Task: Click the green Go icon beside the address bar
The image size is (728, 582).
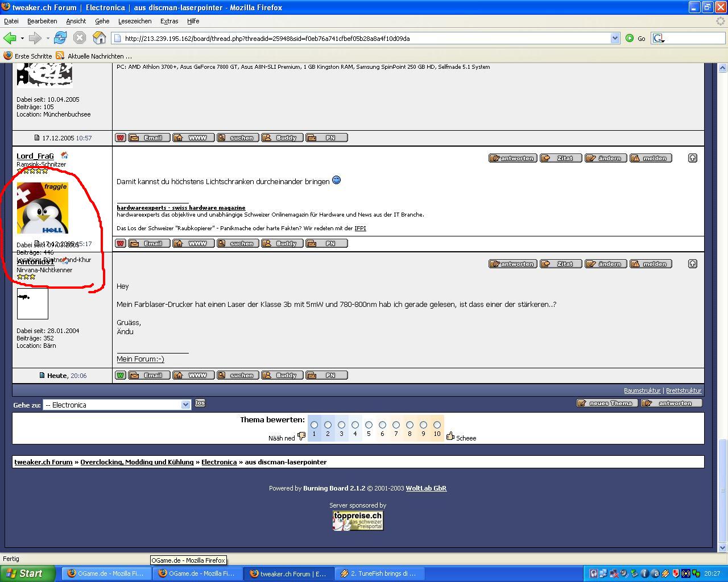Action: coord(630,38)
